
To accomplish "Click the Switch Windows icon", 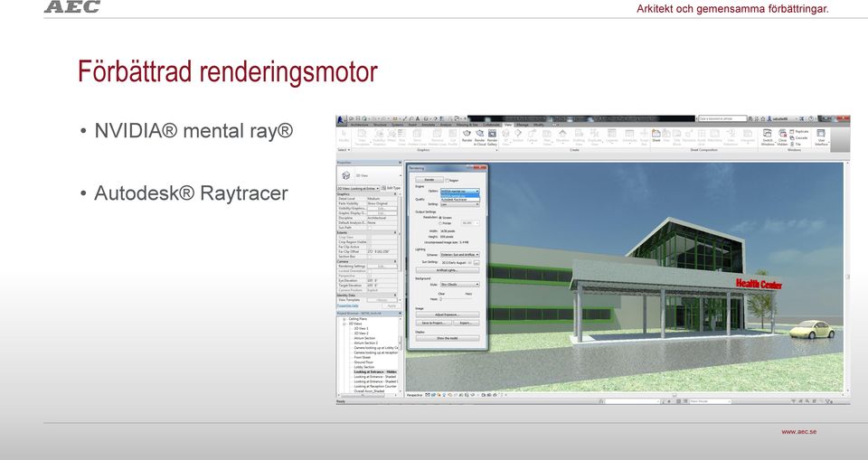I will click(768, 134).
